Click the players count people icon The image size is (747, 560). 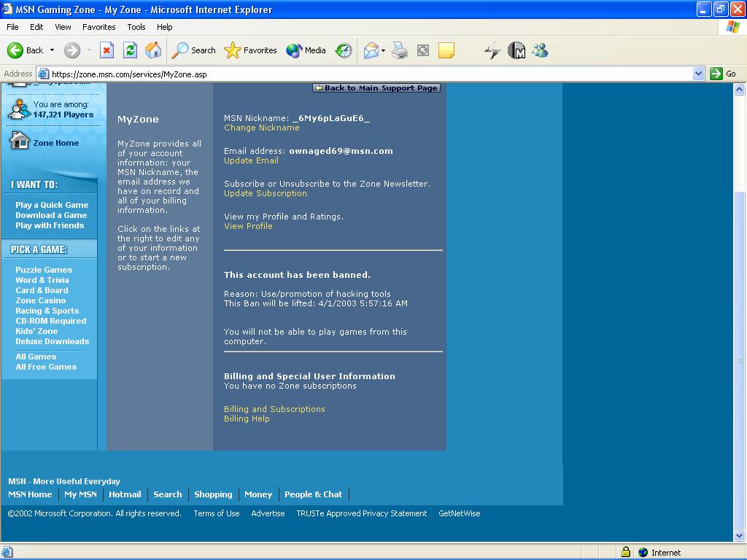point(19,109)
